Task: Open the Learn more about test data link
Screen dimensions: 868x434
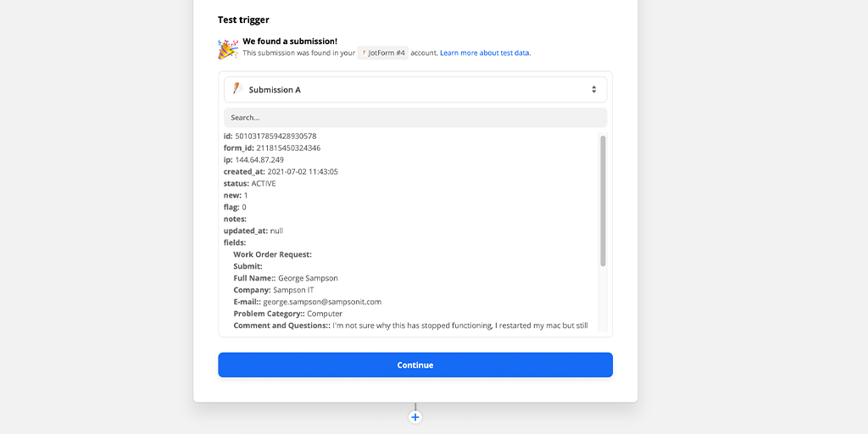Action: point(485,53)
